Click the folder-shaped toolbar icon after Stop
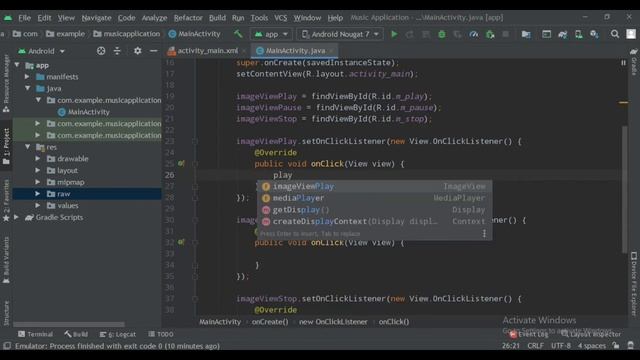The width and height of the screenshot is (640, 360). point(526,34)
